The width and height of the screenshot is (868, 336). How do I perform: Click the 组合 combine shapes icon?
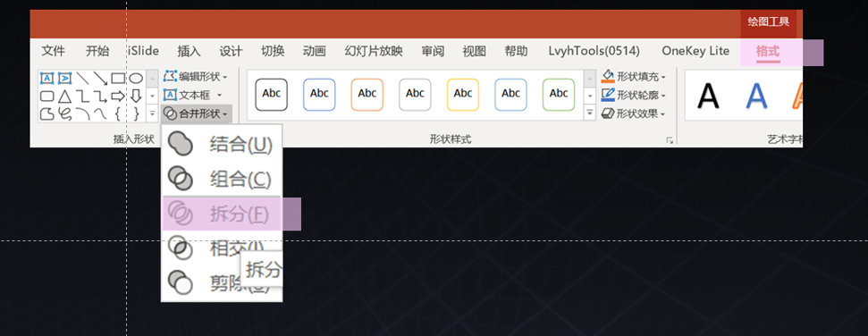click(180, 179)
